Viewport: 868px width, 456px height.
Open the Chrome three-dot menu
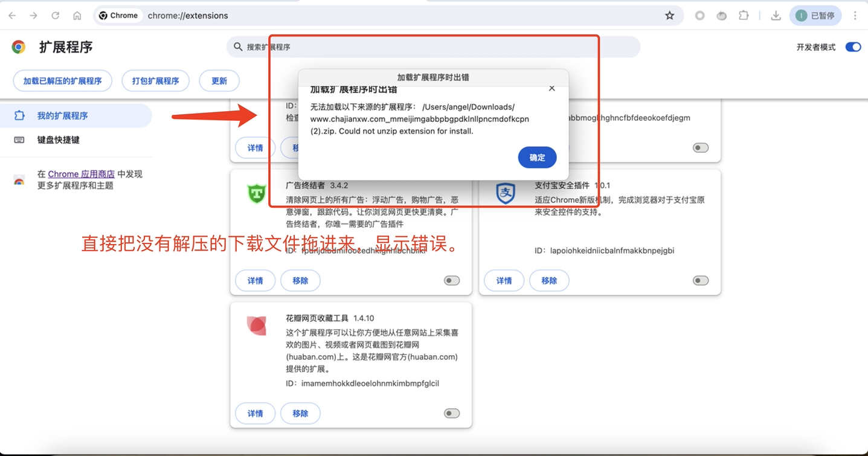(855, 16)
